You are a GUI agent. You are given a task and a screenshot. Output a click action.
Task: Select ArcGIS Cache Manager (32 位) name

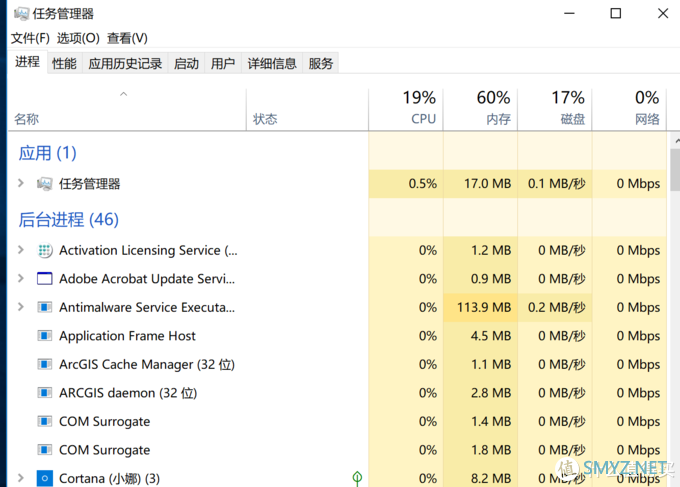147,364
